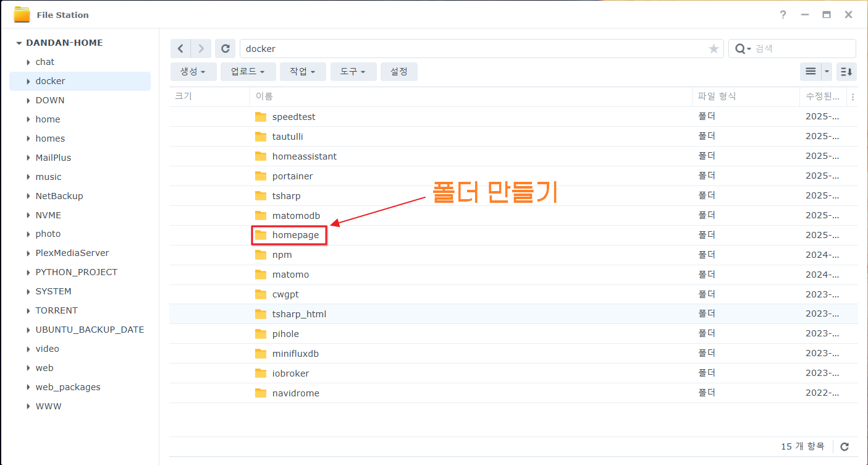Viewport: 868px width, 465px height.
Task: Select the speedtest folder icon
Action: coord(261,117)
